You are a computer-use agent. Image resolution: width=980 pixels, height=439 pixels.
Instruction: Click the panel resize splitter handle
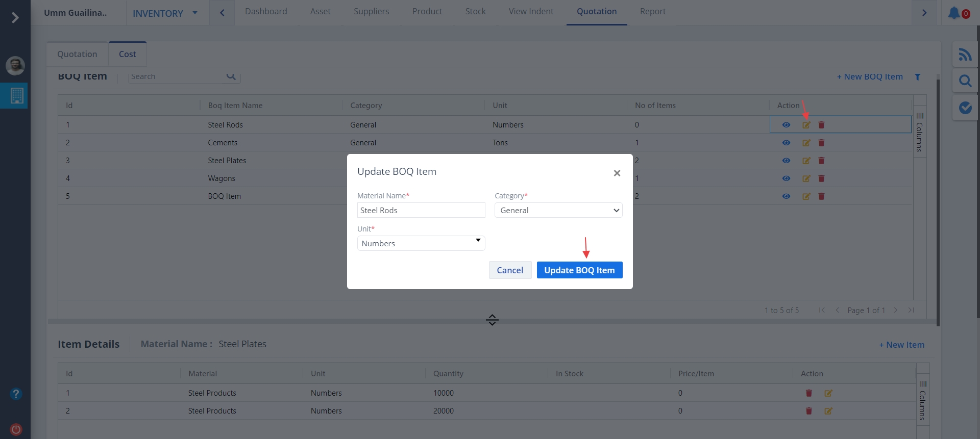(x=492, y=320)
